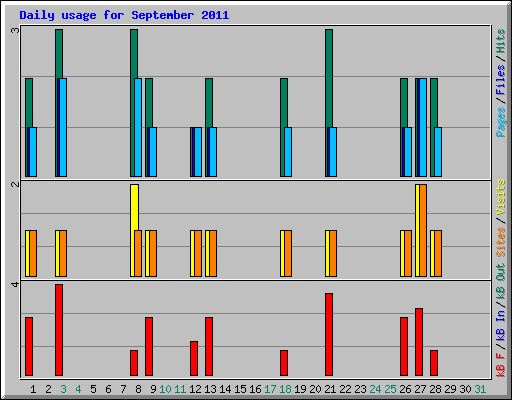Click green weekend day label '3'
This screenshot has height=400, width=512.
point(63,389)
